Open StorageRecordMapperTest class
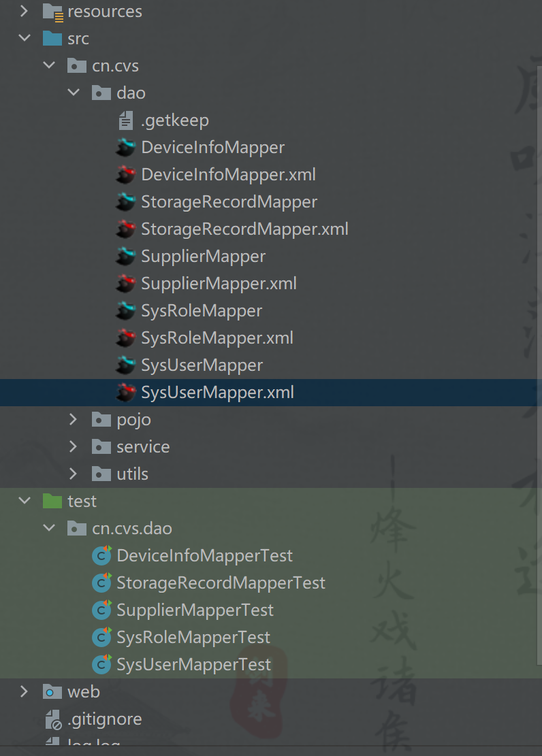This screenshot has height=756, width=542. [221, 583]
